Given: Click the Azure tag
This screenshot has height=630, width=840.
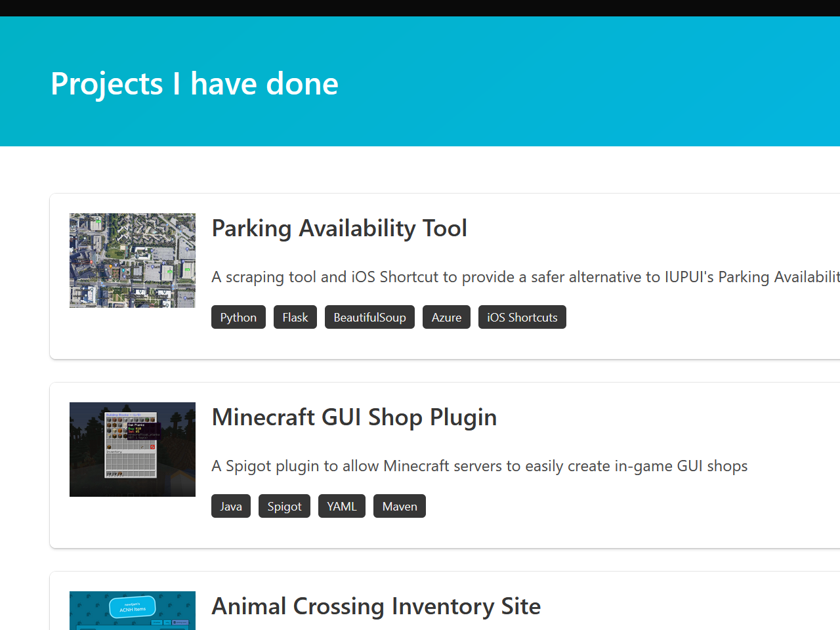Looking at the screenshot, I should pos(446,318).
